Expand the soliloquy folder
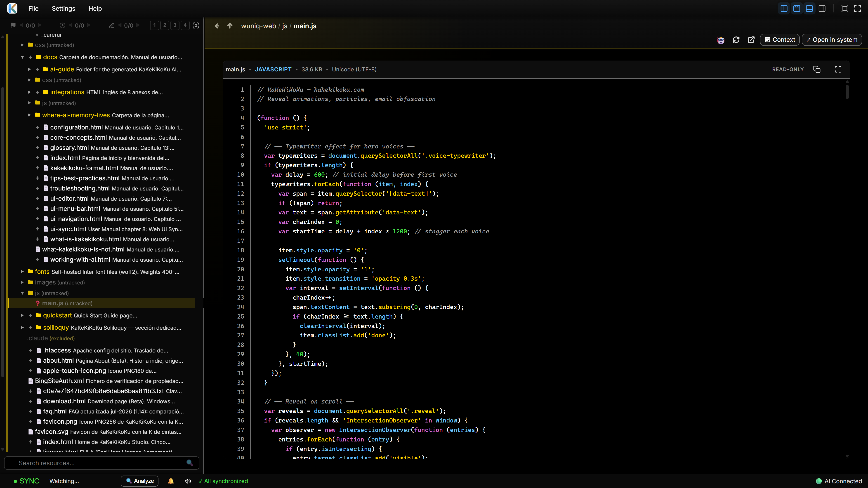This screenshot has height=488, width=868. click(22, 328)
